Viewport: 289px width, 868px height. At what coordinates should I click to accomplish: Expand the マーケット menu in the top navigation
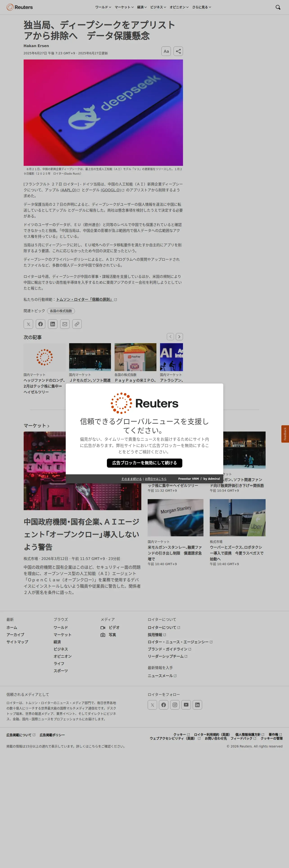124,7
